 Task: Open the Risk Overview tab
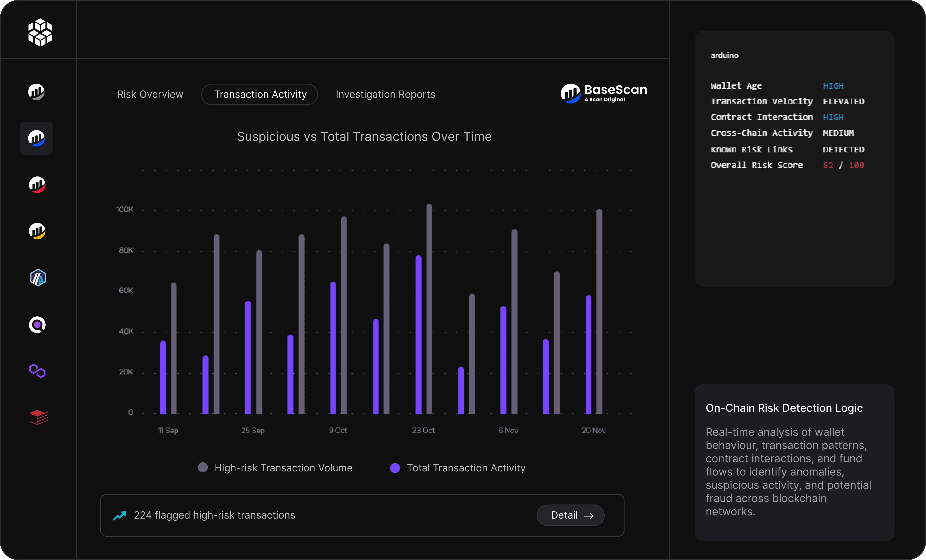click(150, 94)
